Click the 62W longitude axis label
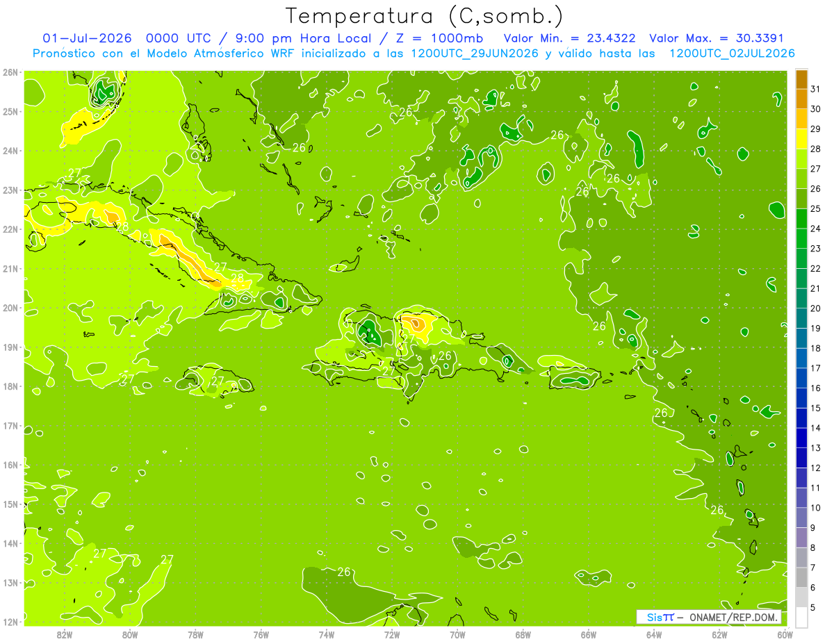The height and width of the screenshot is (644, 834). (x=719, y=635)
